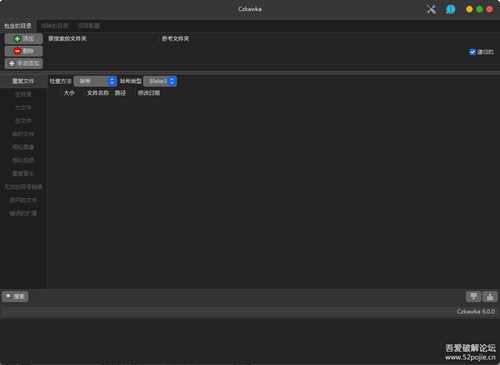The height and width of the screenshot is (365, 500).
Task: Open settings via the crossed tools icon
Action: [431, 9]
